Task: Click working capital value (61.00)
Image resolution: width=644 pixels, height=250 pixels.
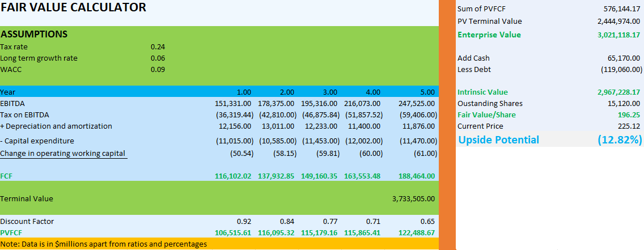Action: tap(425, 154)
